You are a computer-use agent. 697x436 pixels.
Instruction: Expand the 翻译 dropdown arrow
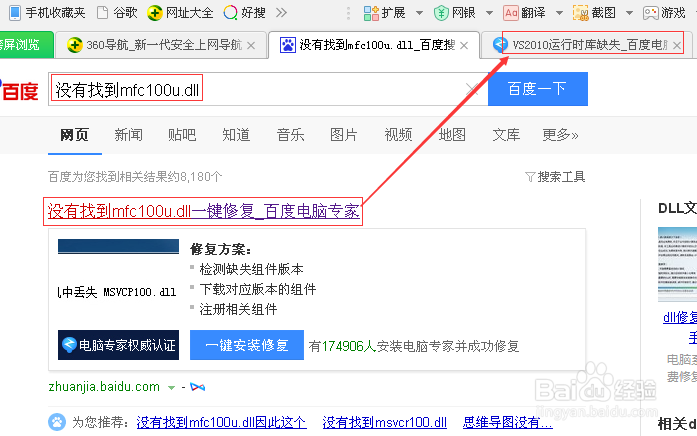click(559, 13)
